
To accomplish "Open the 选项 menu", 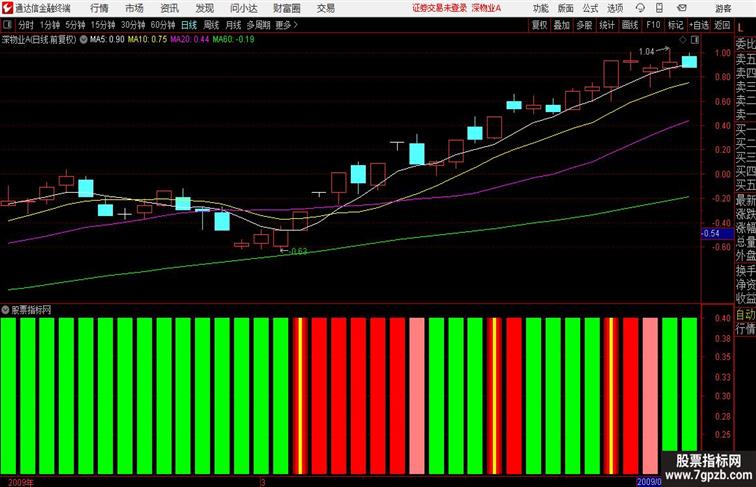I will [615, 8].
